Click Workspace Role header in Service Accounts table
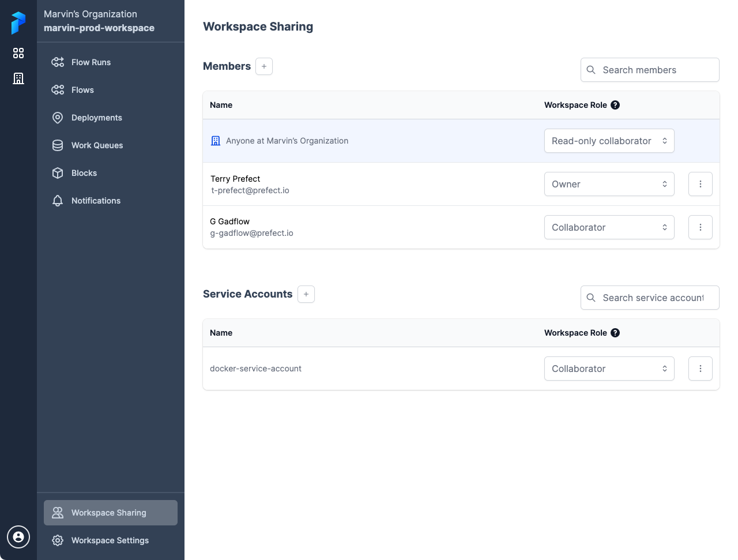Viewport: 738px width, 560px height. coord(575,333)
